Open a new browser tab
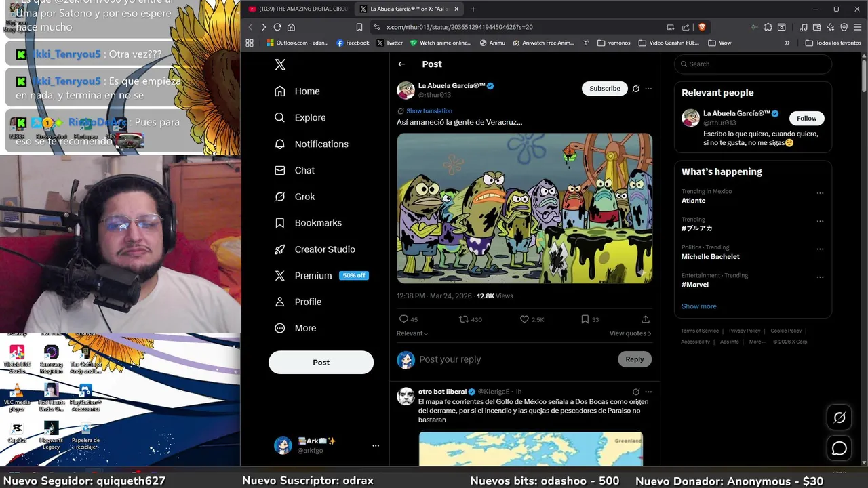Viewport: 868px width, 488px height. tap(473, 9)
